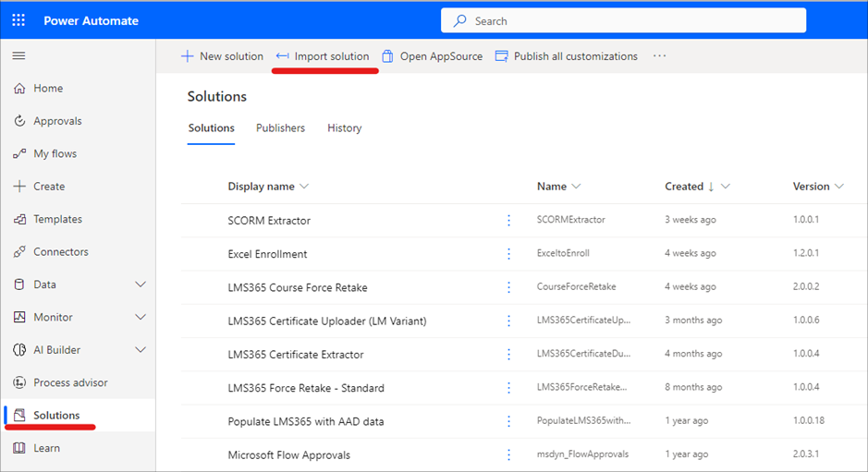
Task: Click the Import solution button
Action: pyautogui.click(x=323, y=56)
